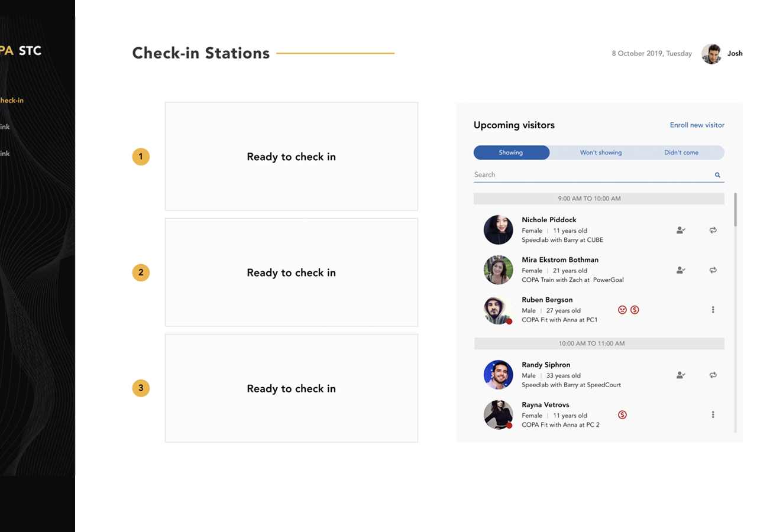Check in Nichole Piddock with the person-check icon

[x=681, y=230]
